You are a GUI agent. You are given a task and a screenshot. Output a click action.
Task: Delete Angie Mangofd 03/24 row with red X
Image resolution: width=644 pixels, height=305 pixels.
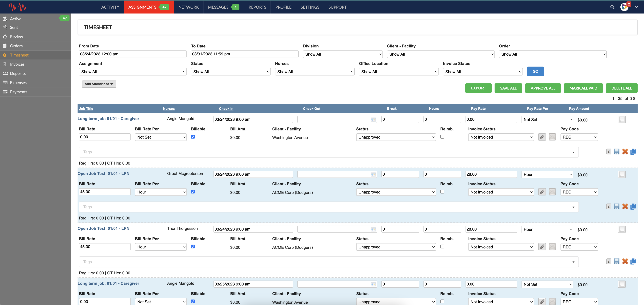coord(625,151)
